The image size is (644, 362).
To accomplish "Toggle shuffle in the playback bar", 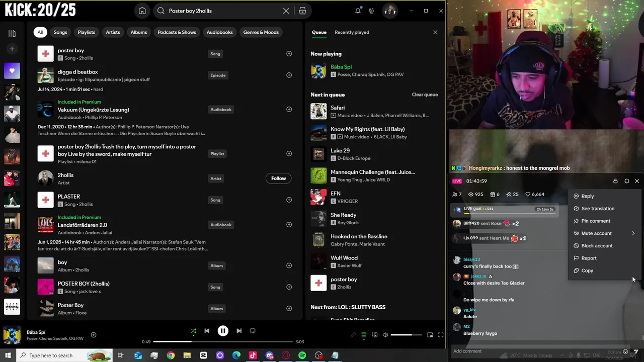I will click(193, 331).
